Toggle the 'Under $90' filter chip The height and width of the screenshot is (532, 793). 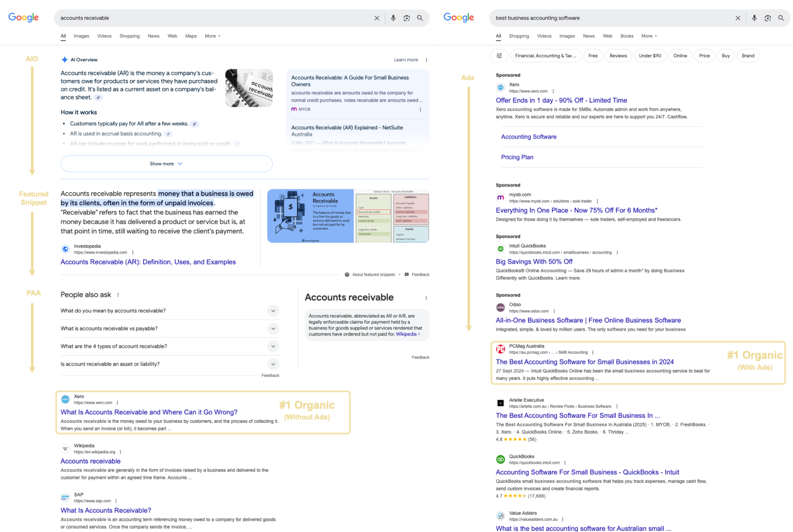pos(650,56)
